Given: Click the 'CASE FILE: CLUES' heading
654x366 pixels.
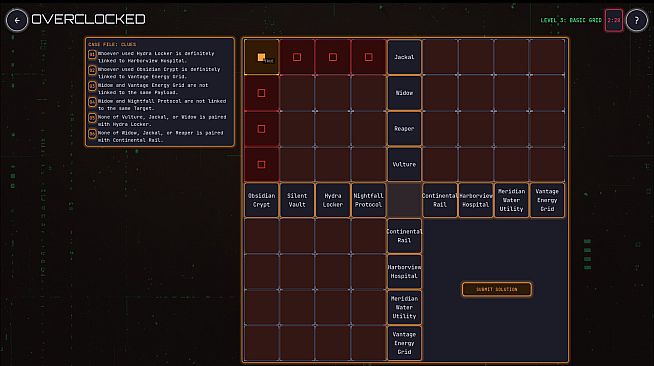Looking at the screenshot, I should click(112, 44).
